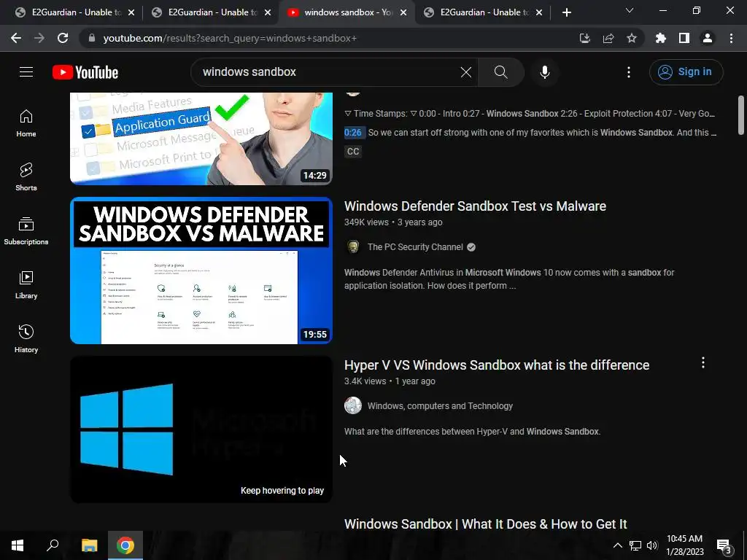Open Home in the sidebar
This screenshot has height=560, width=747.
26,122
